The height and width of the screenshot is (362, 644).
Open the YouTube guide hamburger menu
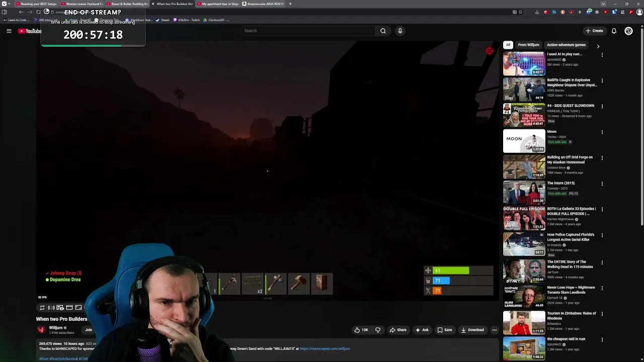coord(9,31)
